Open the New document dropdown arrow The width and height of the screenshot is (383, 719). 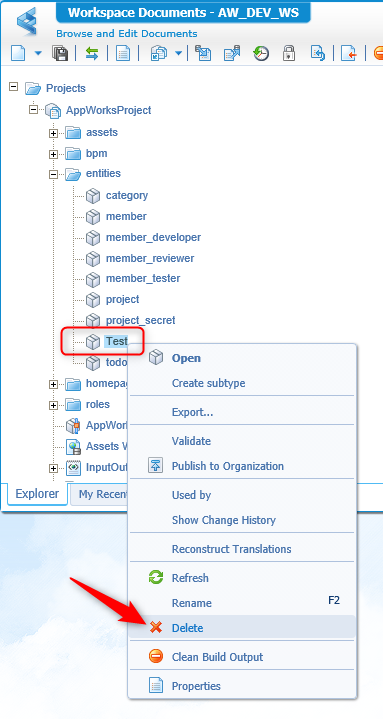pos(38,53)
